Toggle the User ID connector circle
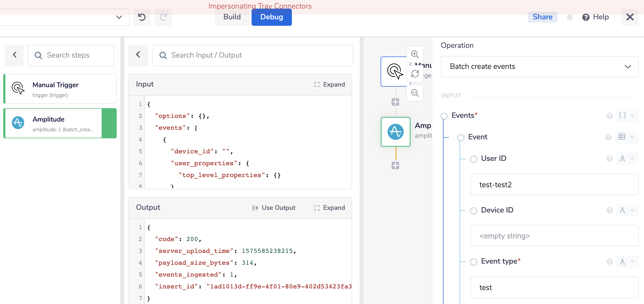This screenshot has height=304, width=644. click(x=474, y=159)
